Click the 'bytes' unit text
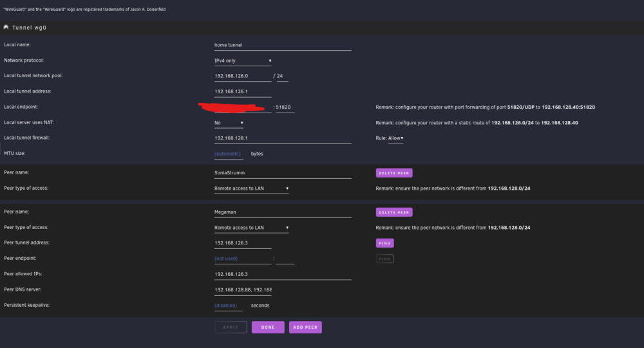 click(x=257, y=154)
